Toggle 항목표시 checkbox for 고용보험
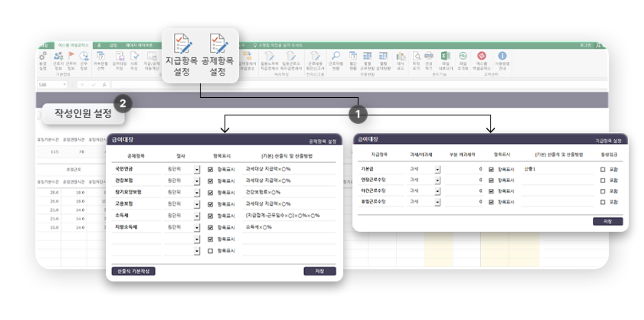This screenshot has height=320, width=644. click(x=210, y=204)
